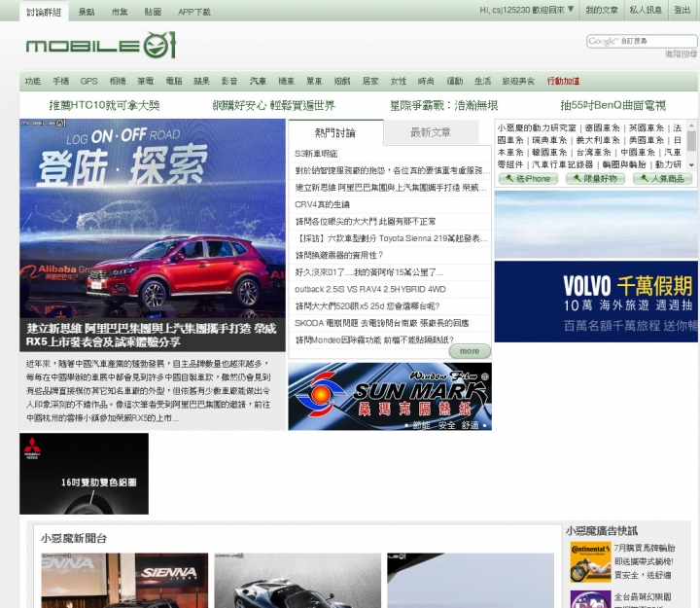Open 請問Mondeo因除霧功能 thread
Image resolution: width=700 pixels, height=608 pixels.
(x=374, y=340)
